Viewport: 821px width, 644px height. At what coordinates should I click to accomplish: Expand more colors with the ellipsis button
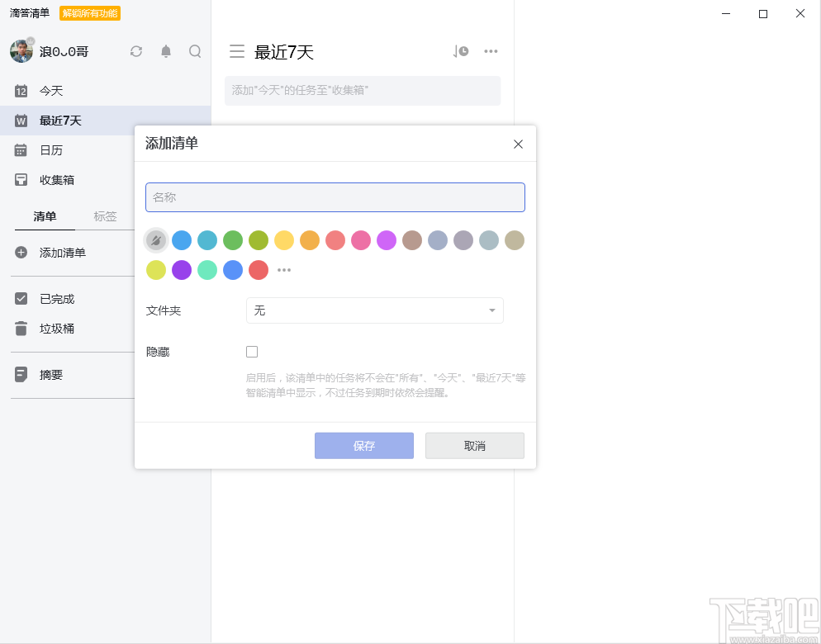284,270
